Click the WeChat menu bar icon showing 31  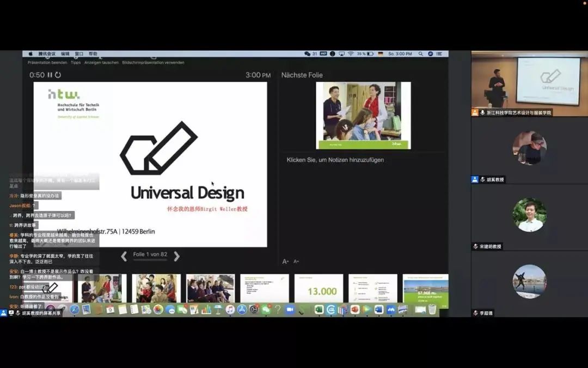pos(310,53)
